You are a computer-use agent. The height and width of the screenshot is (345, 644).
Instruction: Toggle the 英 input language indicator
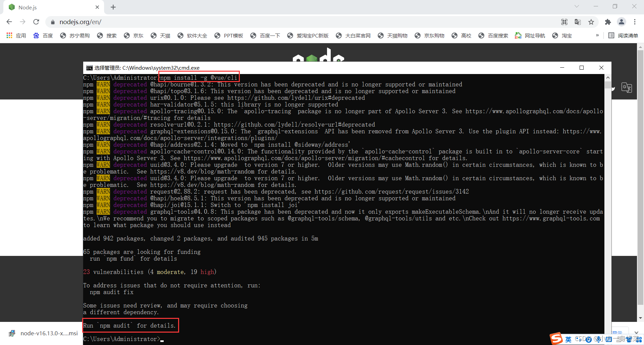[568, 339]
